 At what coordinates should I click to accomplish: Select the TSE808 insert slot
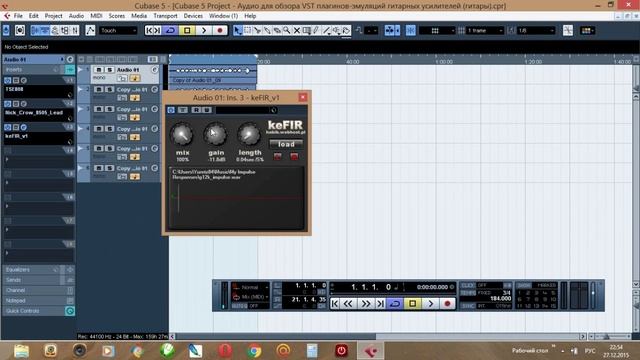coord(39,91)
